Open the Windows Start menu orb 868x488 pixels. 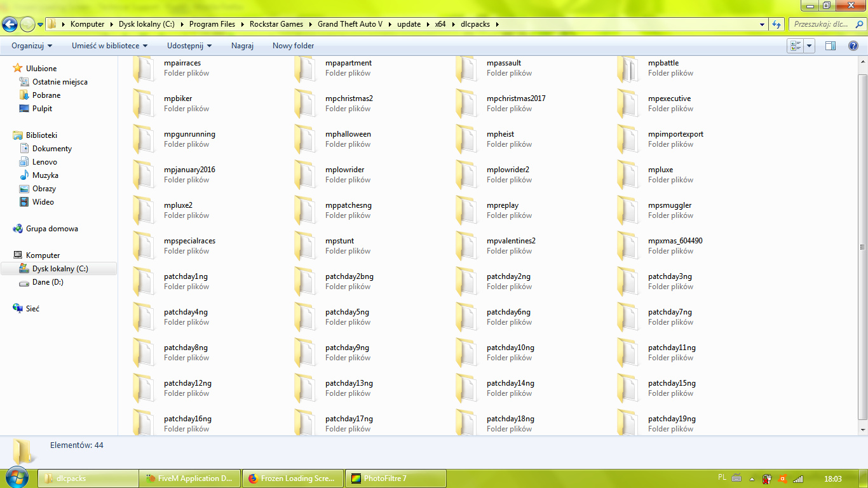point(17,478)
